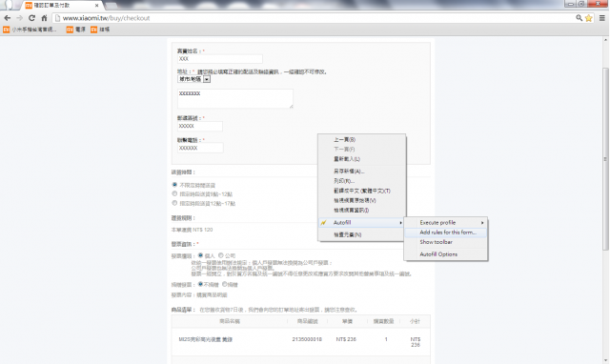
Task: Click the Mi favicon on the active tab
Action: point(29,6)
